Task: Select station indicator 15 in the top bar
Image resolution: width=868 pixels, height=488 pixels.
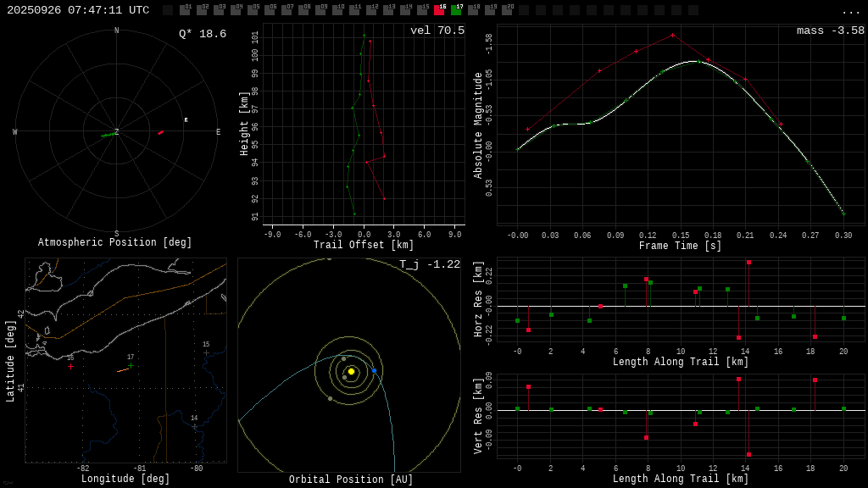Action: click(422, 10)
